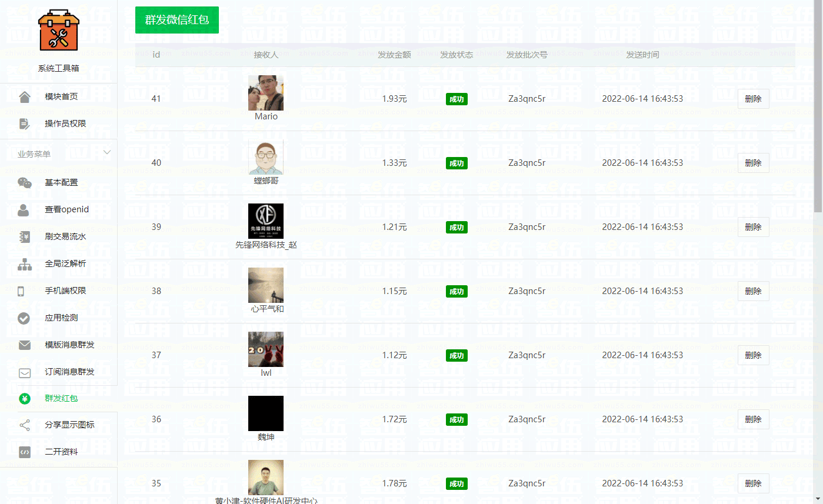Click the operator permissions icon beside 操作员权限

[24, 124]
